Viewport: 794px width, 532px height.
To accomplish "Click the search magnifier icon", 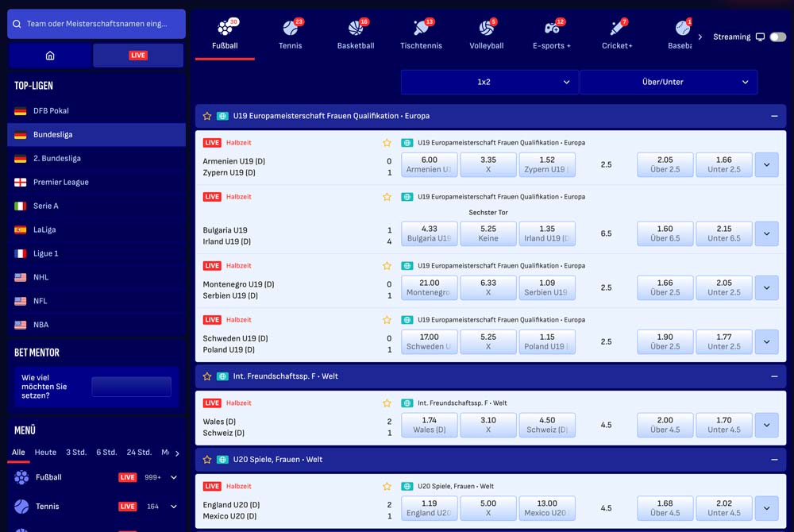I will [x=17, y=25].
